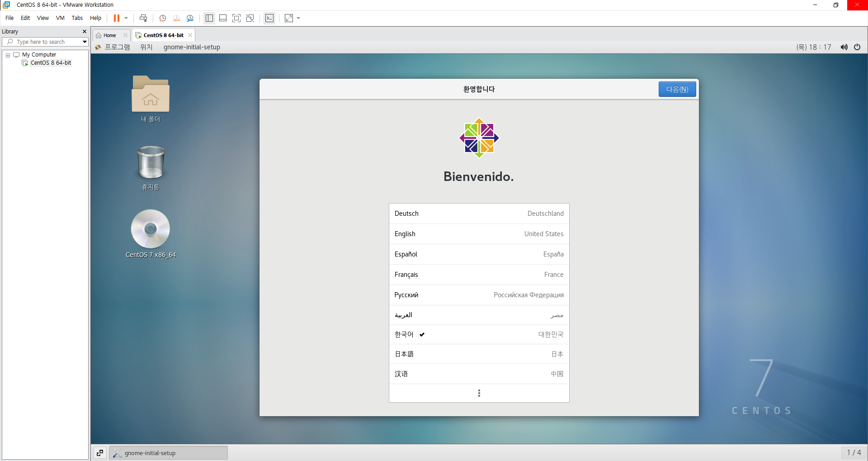Select English United States language
The width and height of the screenshot is (868, 461).
pos(479,234)
